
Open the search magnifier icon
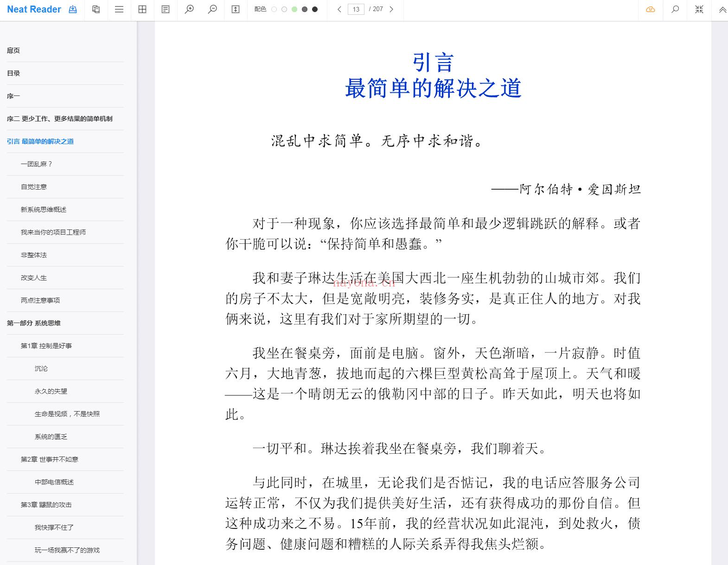pos(675,9)
